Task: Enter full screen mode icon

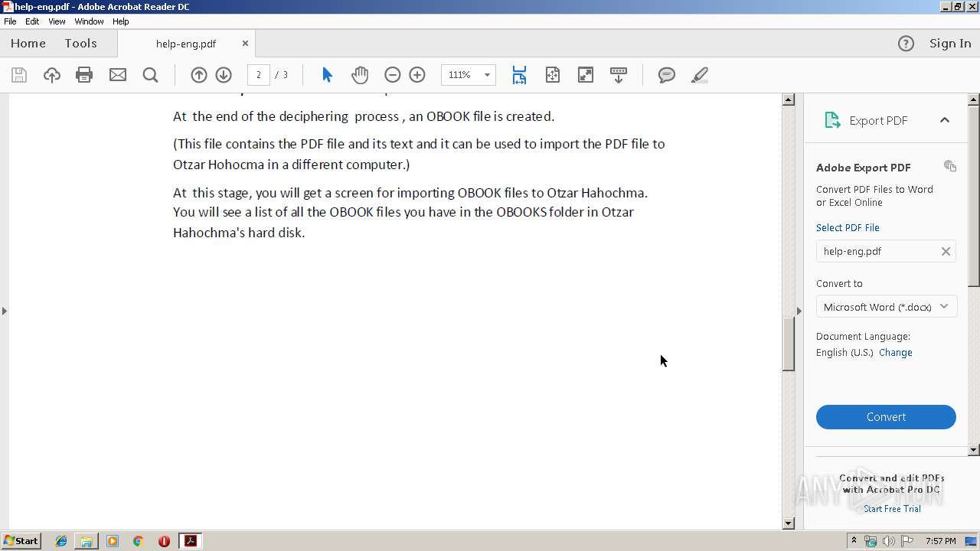Action: (586, 75)
